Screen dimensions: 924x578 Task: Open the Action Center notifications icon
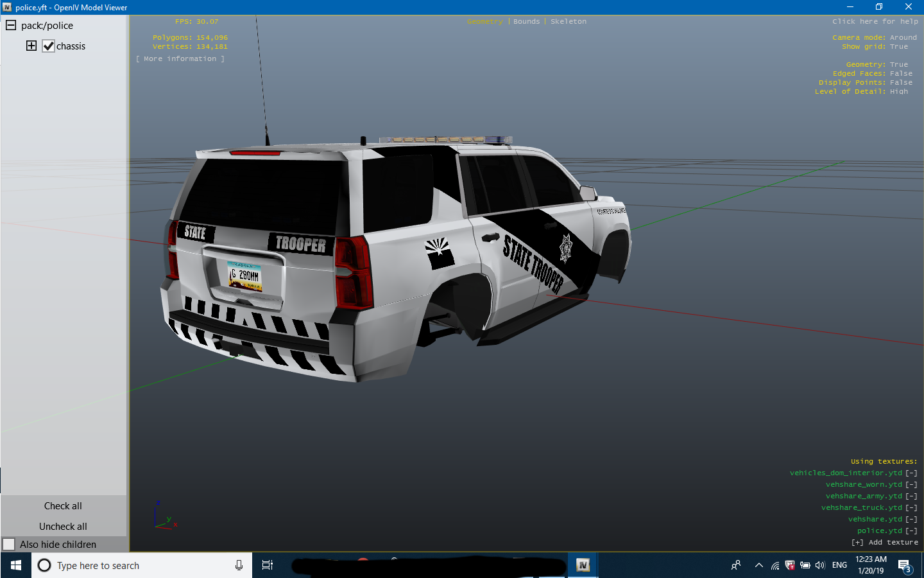905,566
